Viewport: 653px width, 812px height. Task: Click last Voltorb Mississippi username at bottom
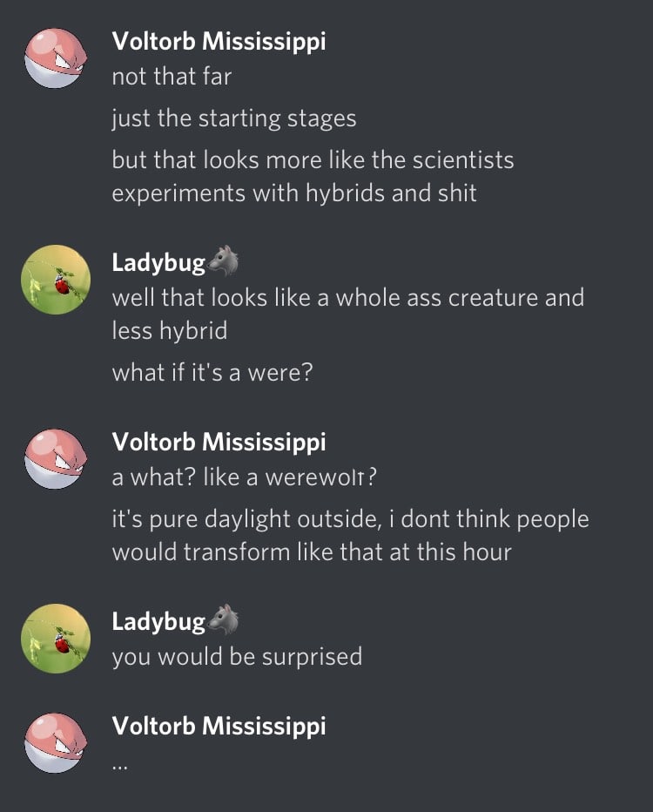coord(219,726)
